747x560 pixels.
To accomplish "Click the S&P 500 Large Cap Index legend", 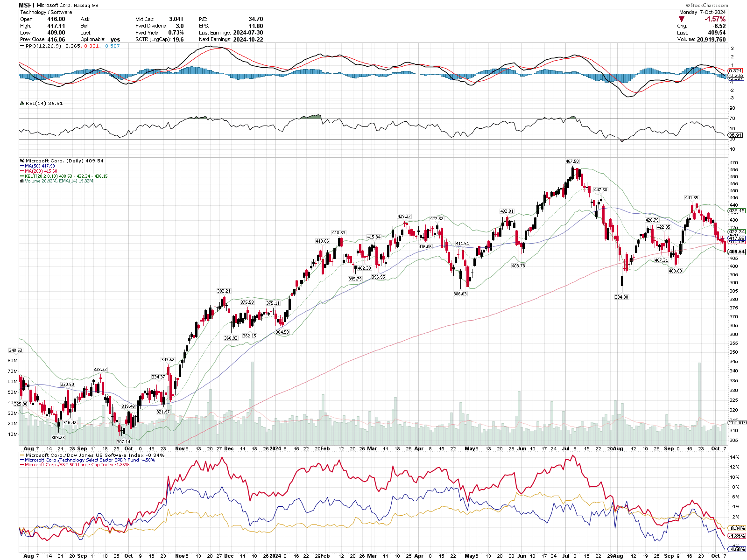I will tap(77, 465).
